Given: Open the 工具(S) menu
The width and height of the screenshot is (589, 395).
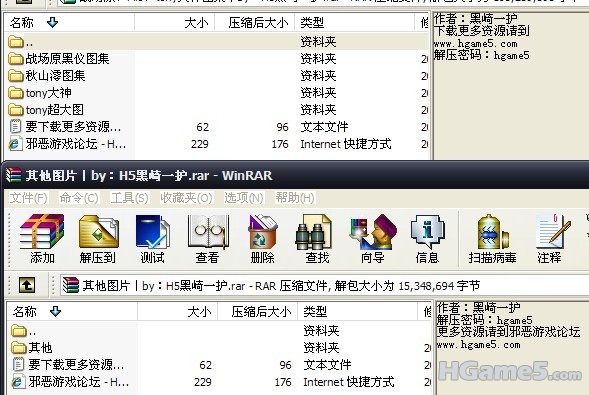Looking at the screenshot, I should 130,198.
